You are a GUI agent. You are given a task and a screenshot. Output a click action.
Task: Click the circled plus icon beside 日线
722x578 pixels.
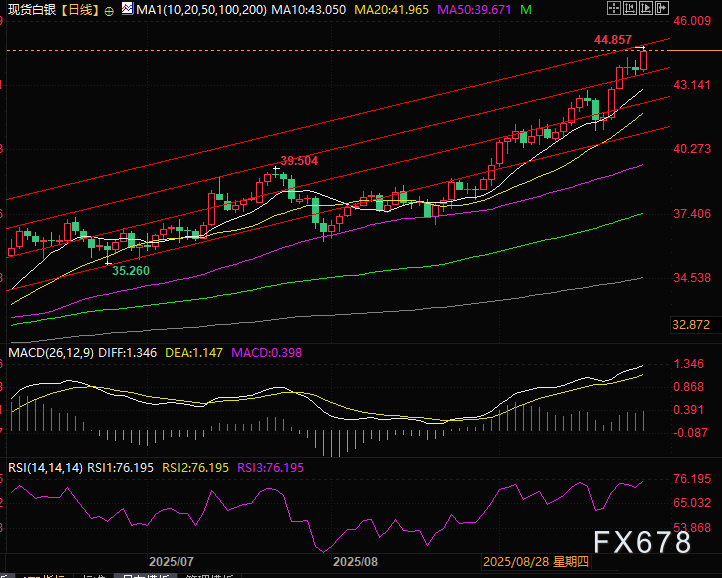(108, 9)
